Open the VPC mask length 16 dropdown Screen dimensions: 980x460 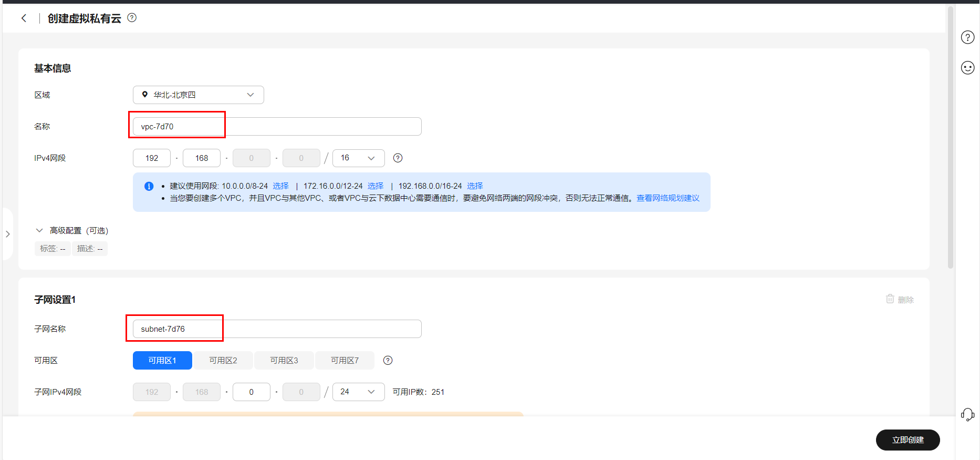click(x=359, y=158)
